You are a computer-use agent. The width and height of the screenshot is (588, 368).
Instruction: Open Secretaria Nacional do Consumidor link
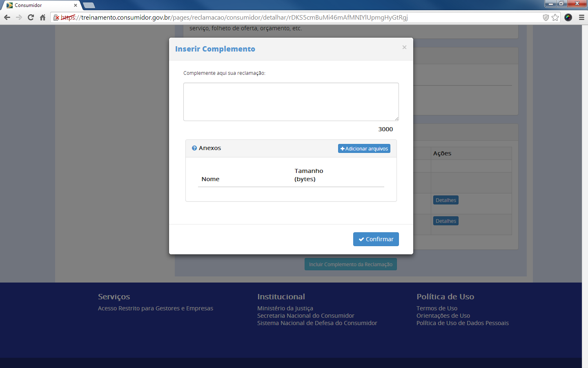coord(306,316)
